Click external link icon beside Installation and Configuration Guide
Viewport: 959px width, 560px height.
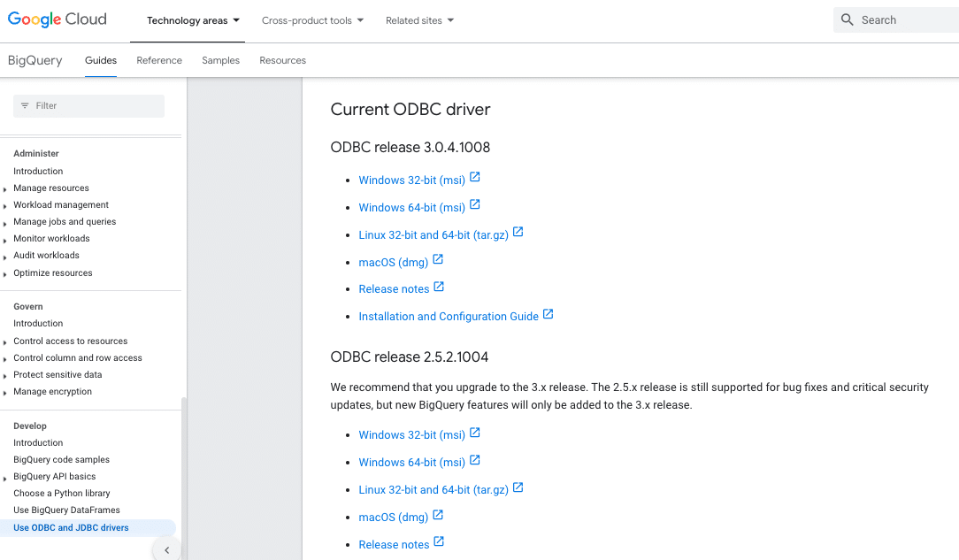[x=549, y=314]
